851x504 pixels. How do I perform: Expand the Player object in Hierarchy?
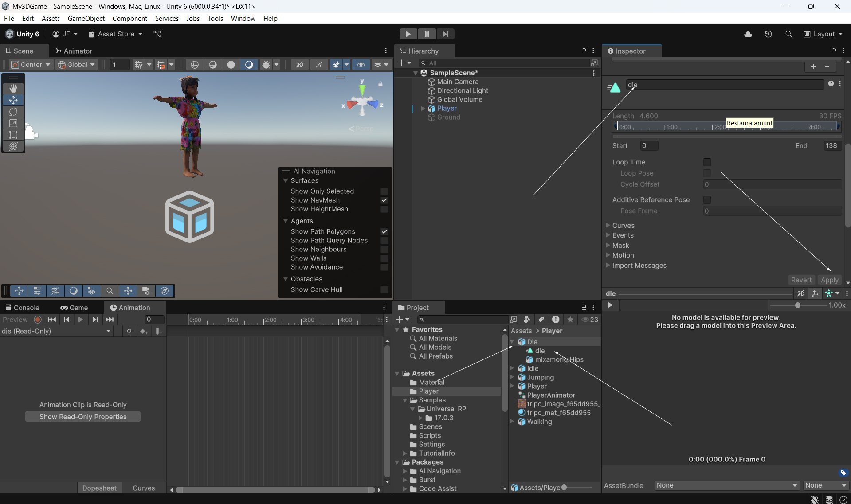tap(423, 109)
